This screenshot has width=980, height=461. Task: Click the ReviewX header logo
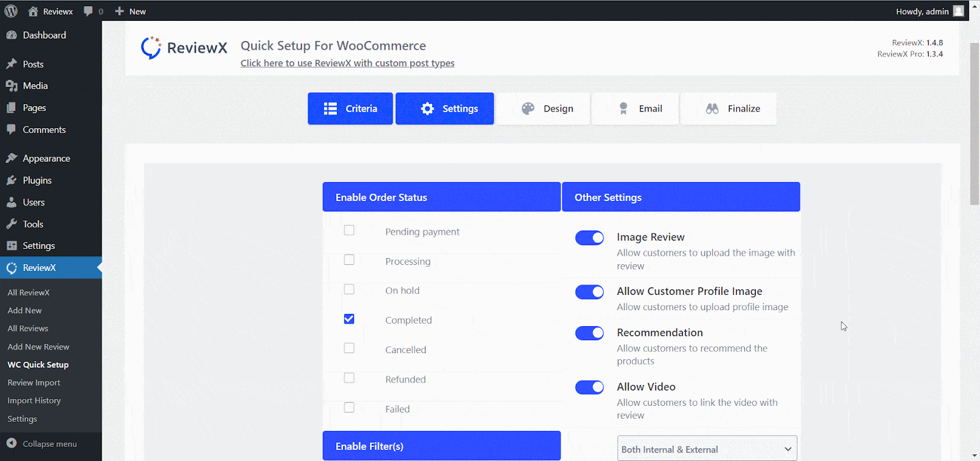[184, 48]
